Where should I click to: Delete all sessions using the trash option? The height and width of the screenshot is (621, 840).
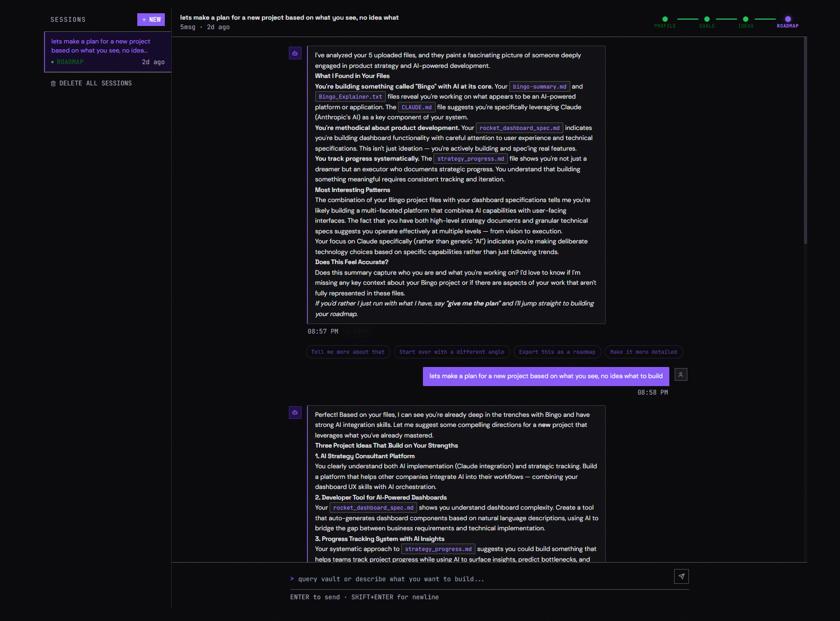click(91, 83)
